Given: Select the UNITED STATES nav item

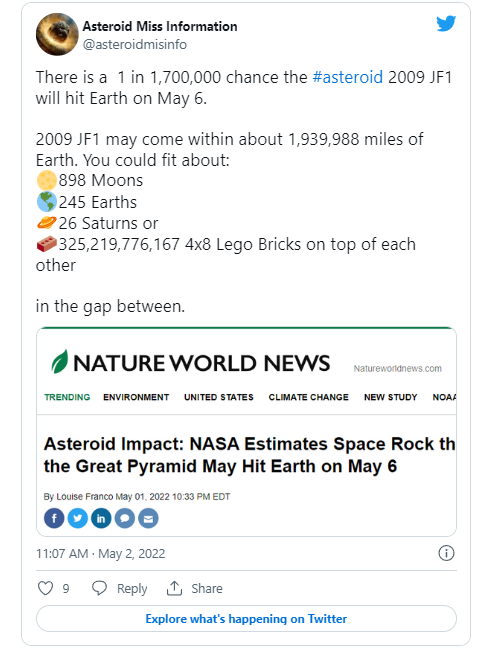Looking at the screenshot, I should point(219,397).
